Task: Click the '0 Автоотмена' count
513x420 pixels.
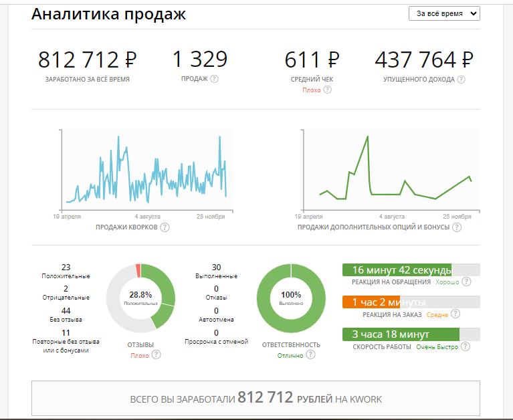Action: [216, 315]
